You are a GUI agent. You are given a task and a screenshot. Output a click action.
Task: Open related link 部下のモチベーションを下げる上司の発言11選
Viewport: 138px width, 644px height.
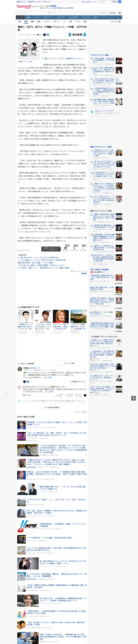point(38,257)
